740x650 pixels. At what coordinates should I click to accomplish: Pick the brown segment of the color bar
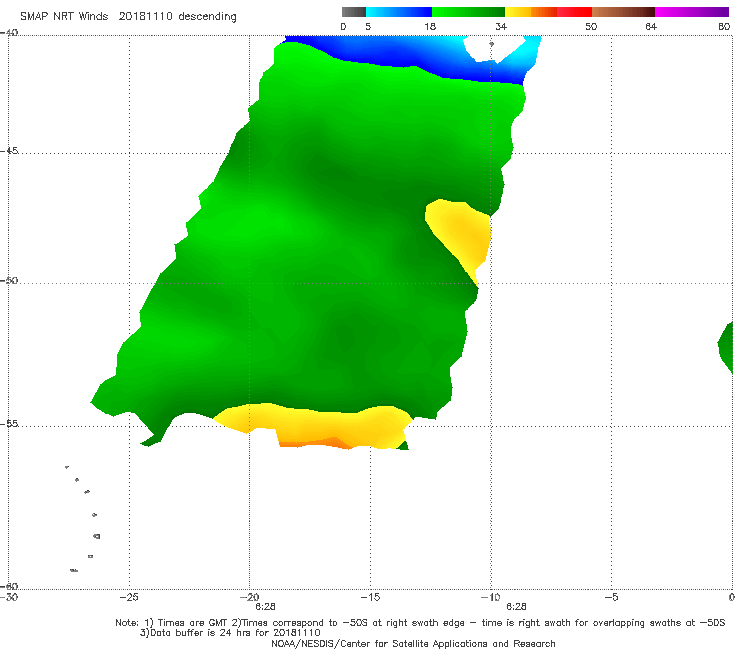coord(623,12)
